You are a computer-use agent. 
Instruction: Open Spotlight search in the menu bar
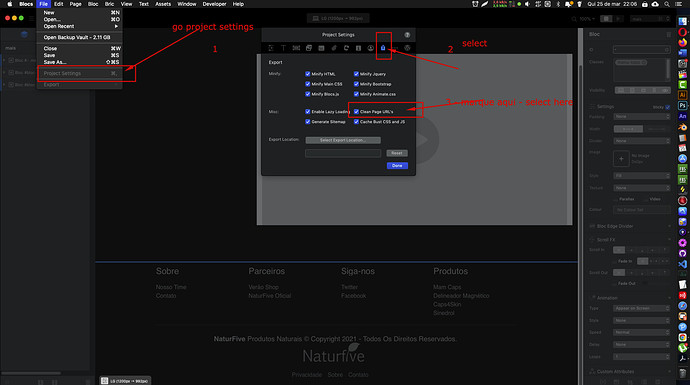pyautogui.click(x=667, y=4)
